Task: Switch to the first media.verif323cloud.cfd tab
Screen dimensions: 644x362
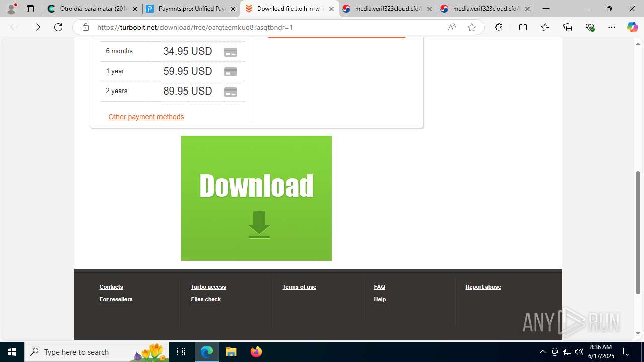Action: pos(387,9)
